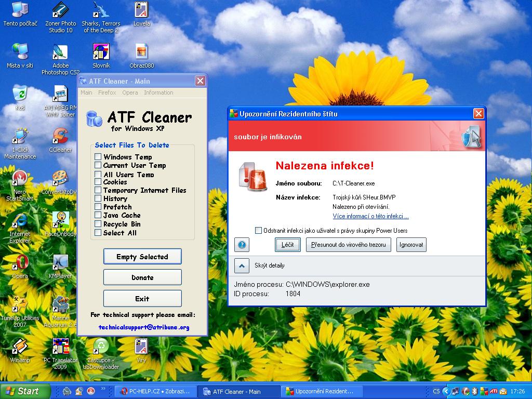Check the History checkbox

(98, 198)
